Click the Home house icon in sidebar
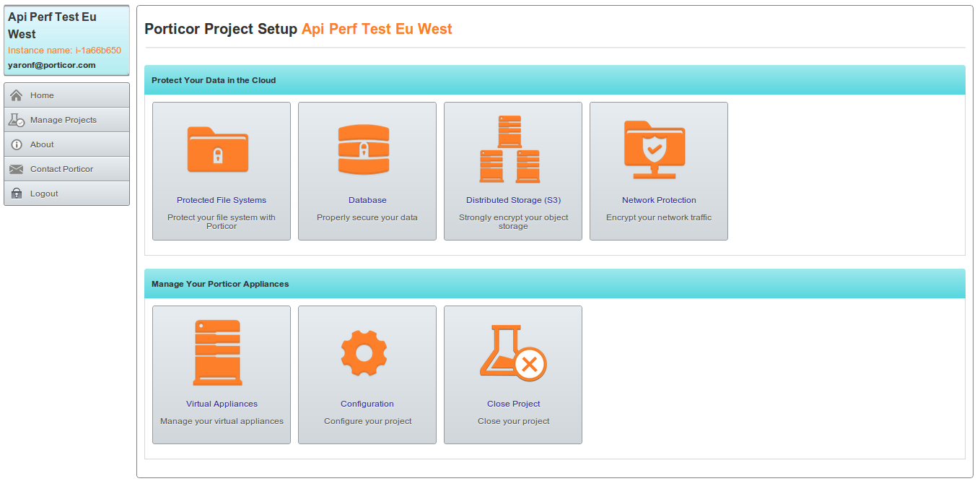Screen dimensions: 980x489 pyautogui.click(x=17, y=95)
